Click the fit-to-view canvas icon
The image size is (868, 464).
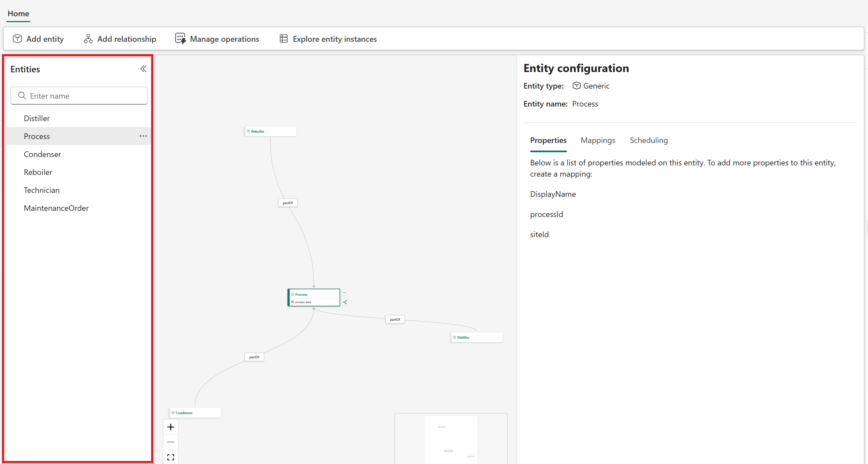[171, 457]
